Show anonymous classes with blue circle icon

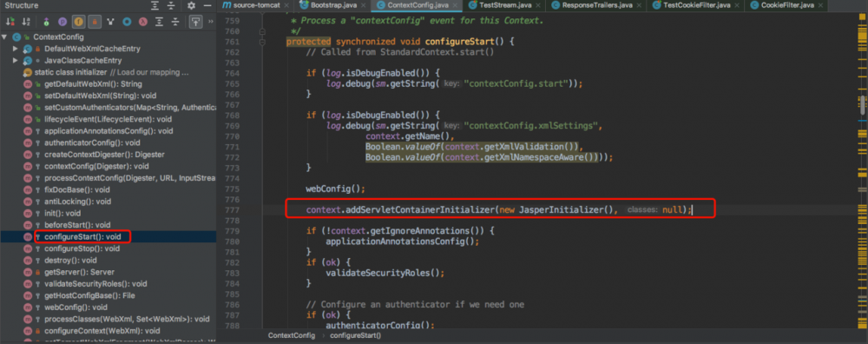(x=127, y=23)
